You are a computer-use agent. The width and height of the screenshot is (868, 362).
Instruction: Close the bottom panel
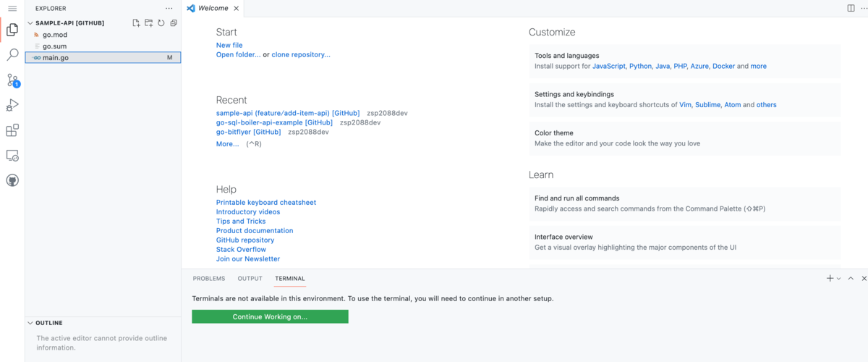pos(864,278)
